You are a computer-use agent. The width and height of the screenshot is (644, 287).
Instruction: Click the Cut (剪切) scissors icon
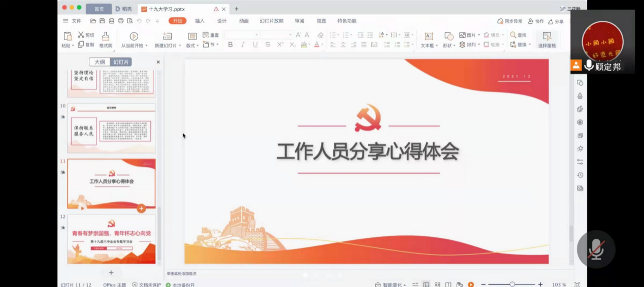(81, 35)
